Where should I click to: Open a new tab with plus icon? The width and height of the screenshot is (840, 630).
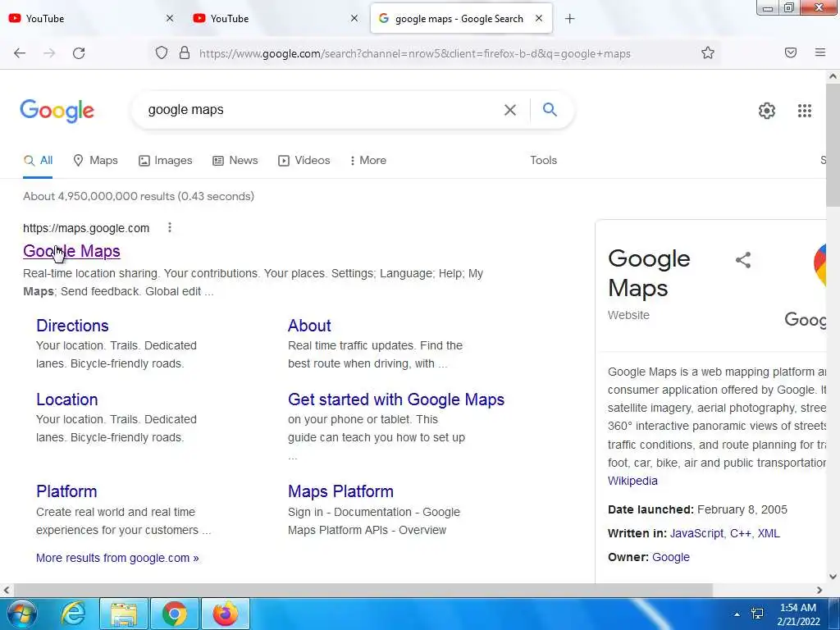pos(569,19)
